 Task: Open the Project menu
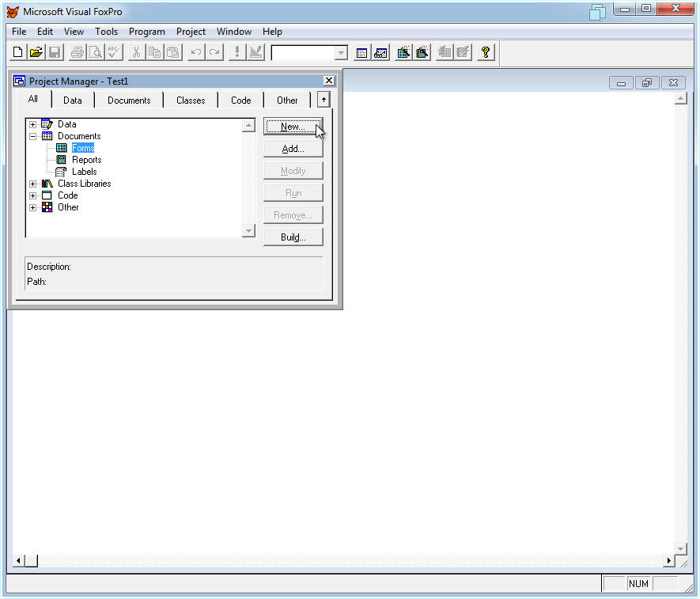[191, 32]
